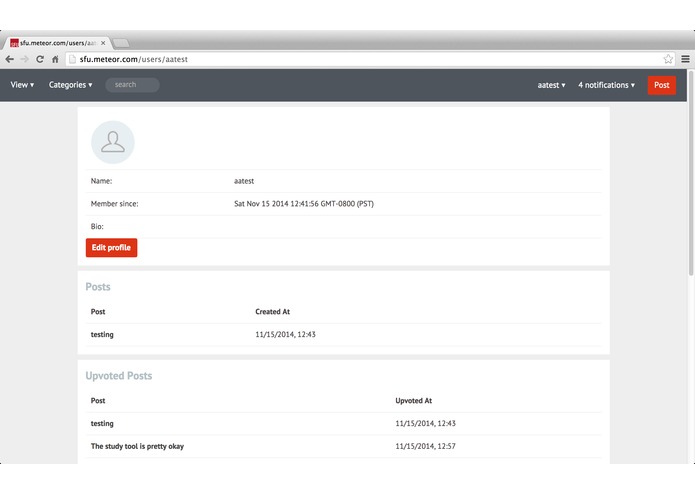The height and width of the screenshot is (494, 695).
Task: Open a new browser tab
Action: [x=121, y=43]
